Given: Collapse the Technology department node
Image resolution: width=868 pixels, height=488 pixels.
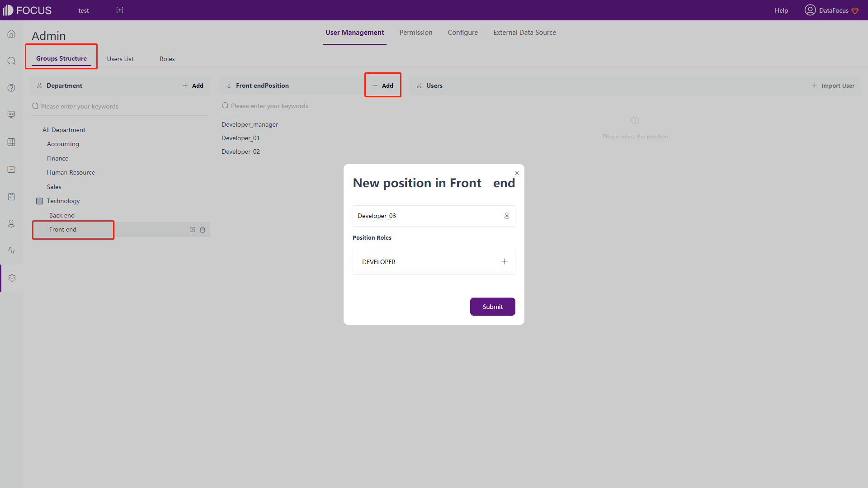Looking at the screenshot, I should 40,201.
